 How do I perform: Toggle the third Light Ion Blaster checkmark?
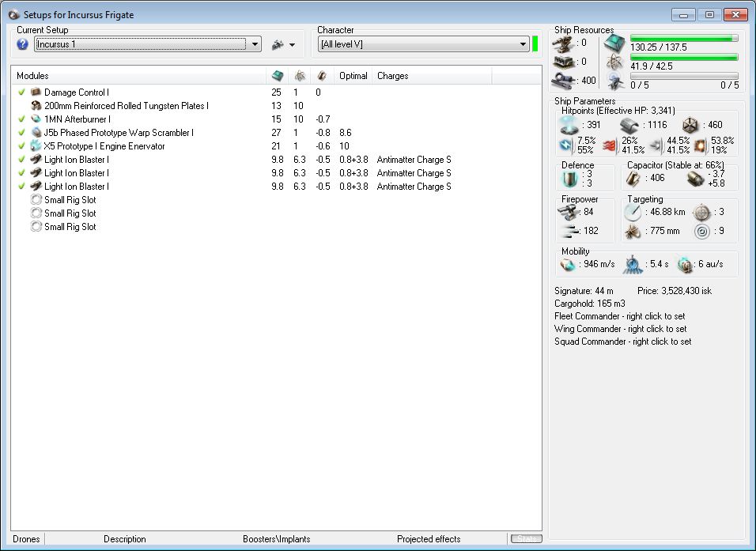21,186
